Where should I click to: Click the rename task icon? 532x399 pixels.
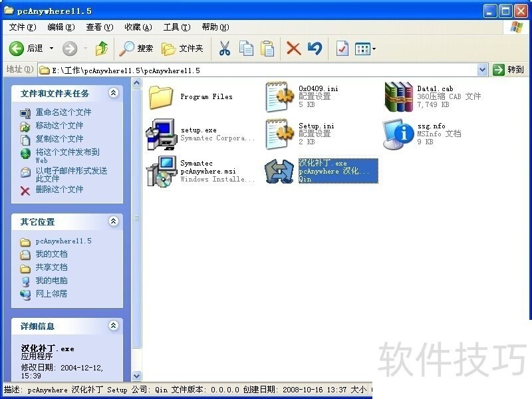point(25,113)
